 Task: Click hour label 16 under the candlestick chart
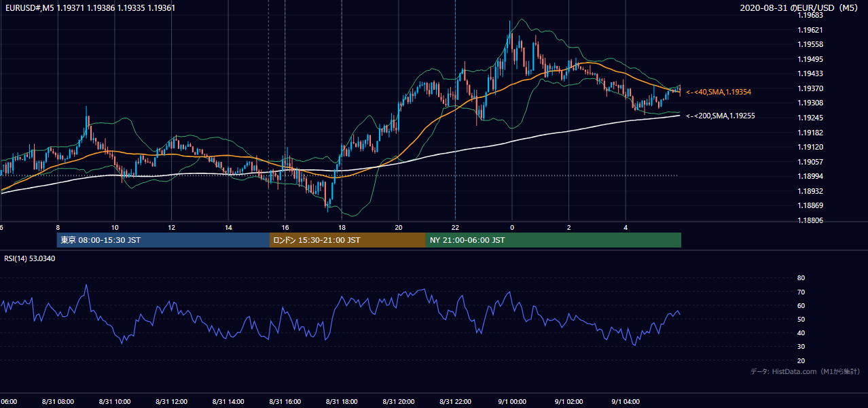pos(285,228)
